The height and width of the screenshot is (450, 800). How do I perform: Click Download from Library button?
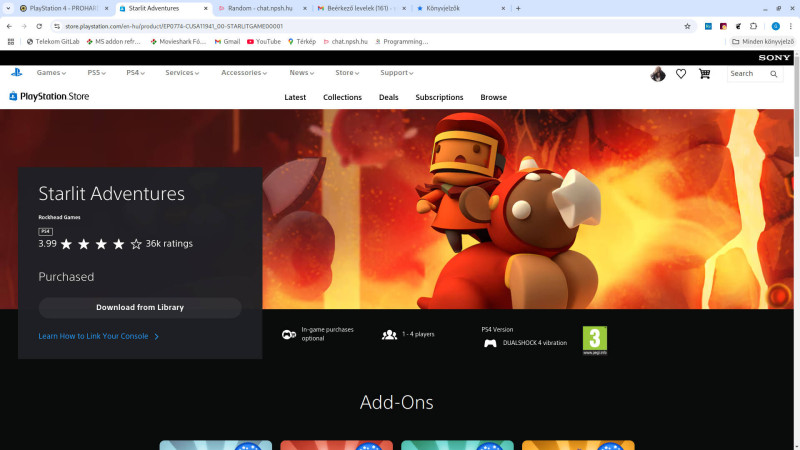click(x=140, y=308)
